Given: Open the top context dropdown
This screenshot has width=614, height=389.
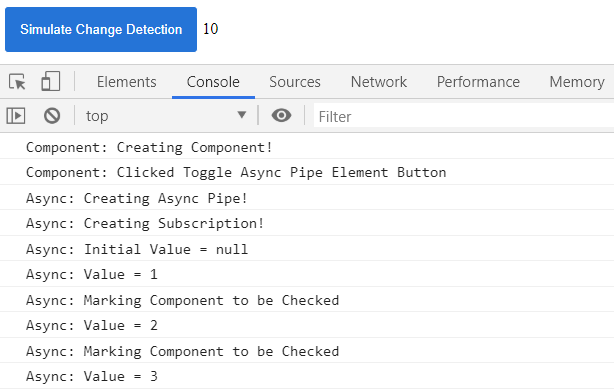Looking at the screenshot, I should tap(166, 116).
